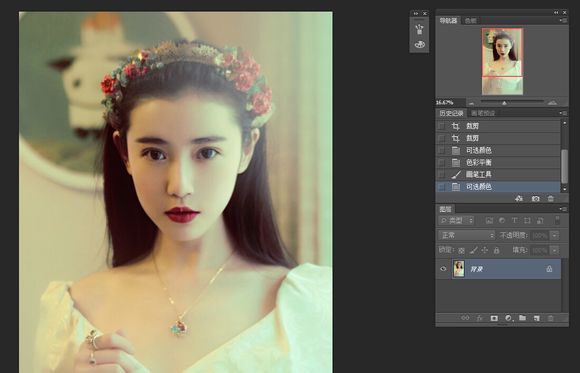Image resolution: width=580 pixels, height=373 pixels.
Task: Filter layers by pixel layers icon
Action: point(489,221)
